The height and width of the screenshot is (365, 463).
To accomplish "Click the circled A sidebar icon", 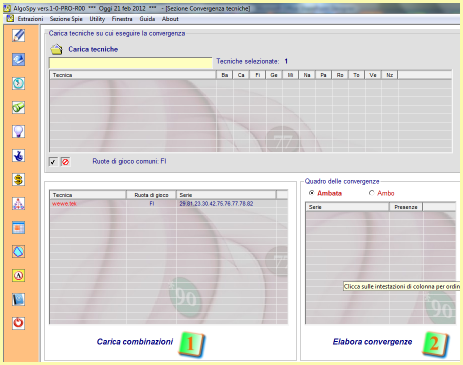I will point(19,276).
